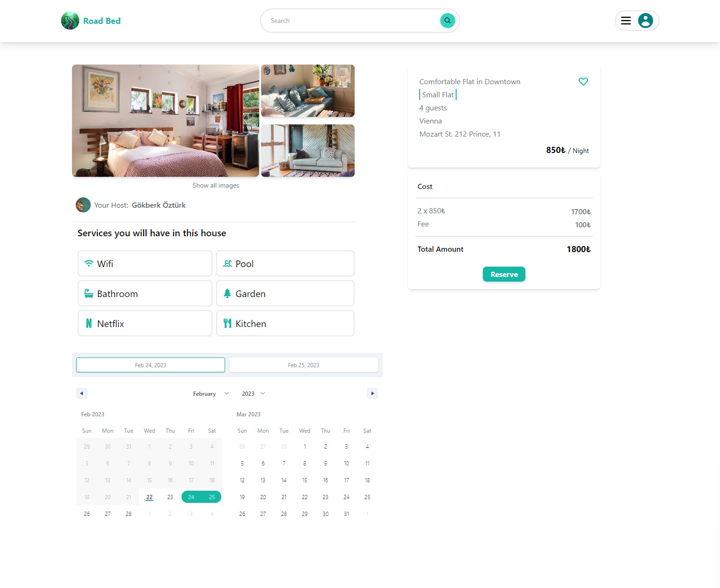Click the Feb 2023 month heading

click(93, 414)
